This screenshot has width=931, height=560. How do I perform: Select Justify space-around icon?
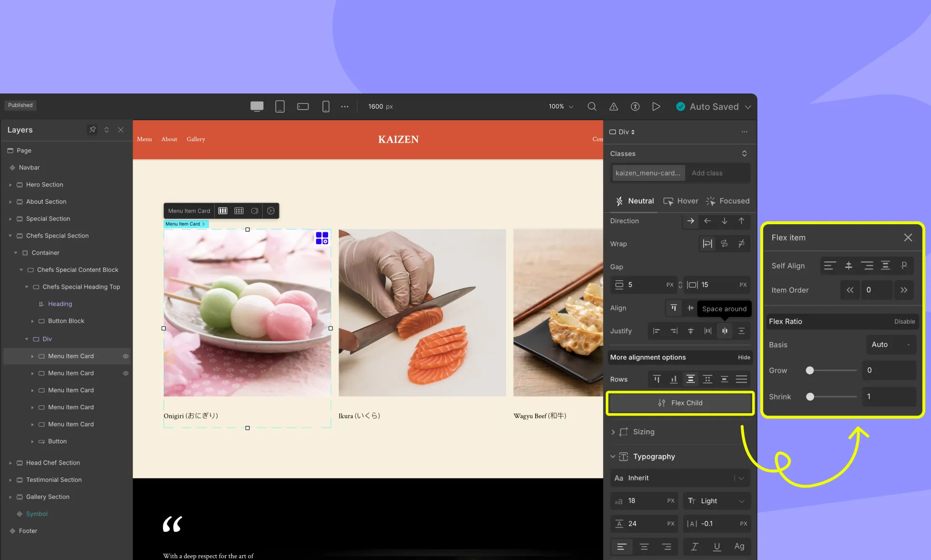[x=724, y=331]
